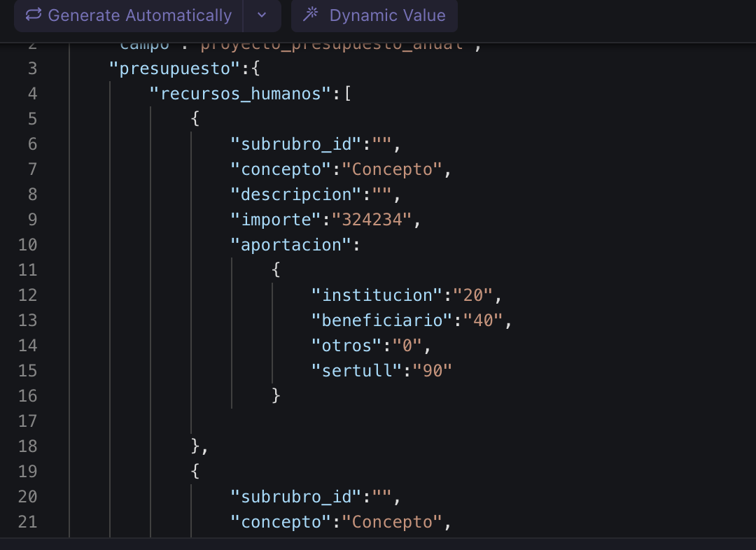Click the importe value "324234"
Screen dimensions: 756x550
[x=372, y=220]
